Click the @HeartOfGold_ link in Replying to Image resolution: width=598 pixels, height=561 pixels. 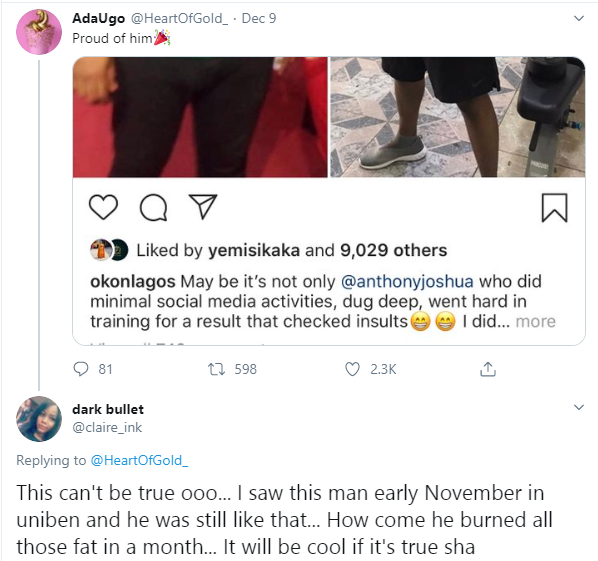(x=139, y=460)
